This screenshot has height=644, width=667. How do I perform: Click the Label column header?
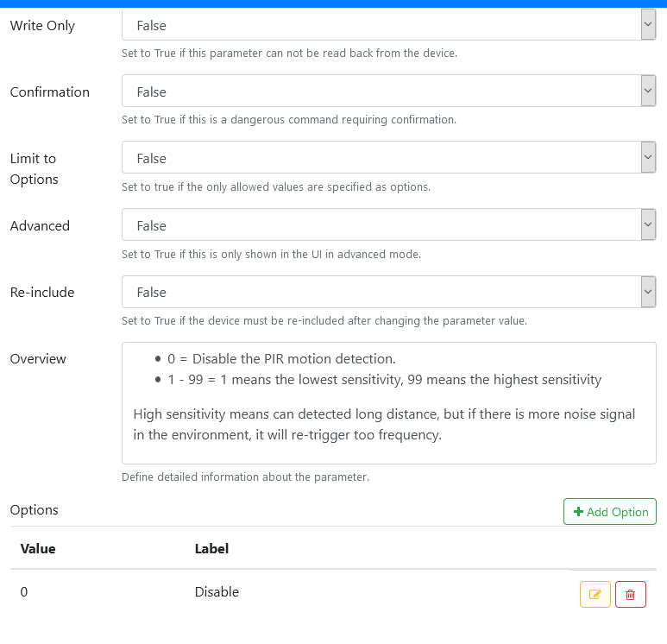pos(211,548)
